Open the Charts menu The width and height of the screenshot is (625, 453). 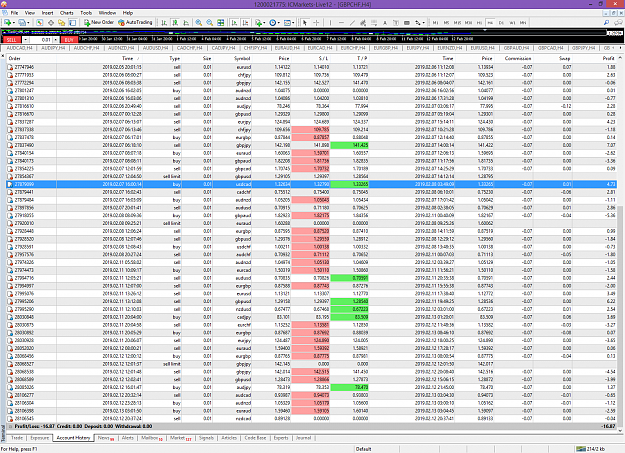pos(67,13)
